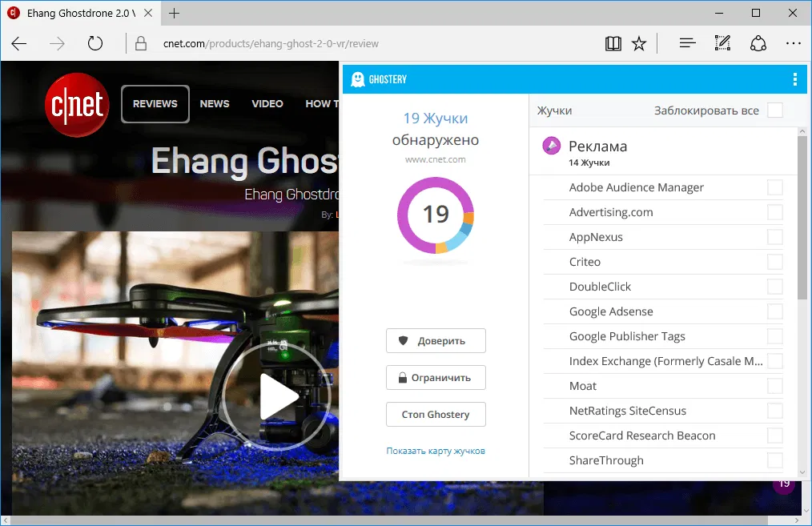This screenshot has height=526, width=812.
Task: Click the reading view book icon
Action: tap(613, 43)
